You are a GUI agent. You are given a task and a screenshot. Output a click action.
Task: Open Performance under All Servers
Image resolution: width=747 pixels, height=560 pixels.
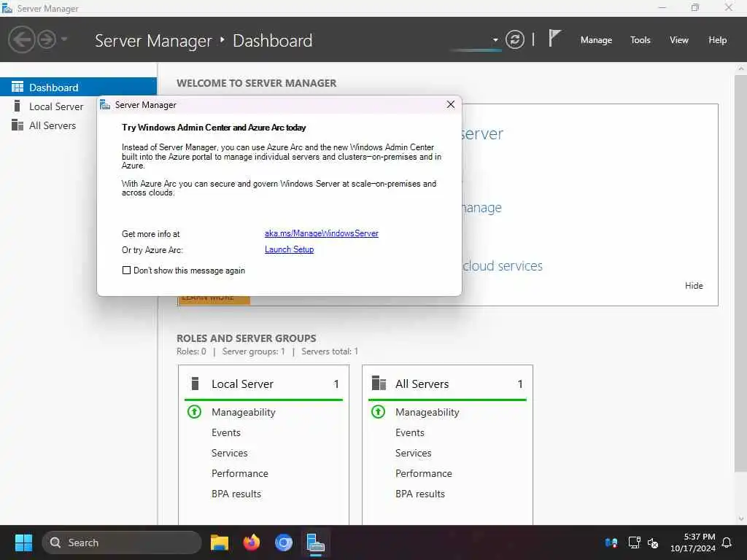(x=424, y=474)
